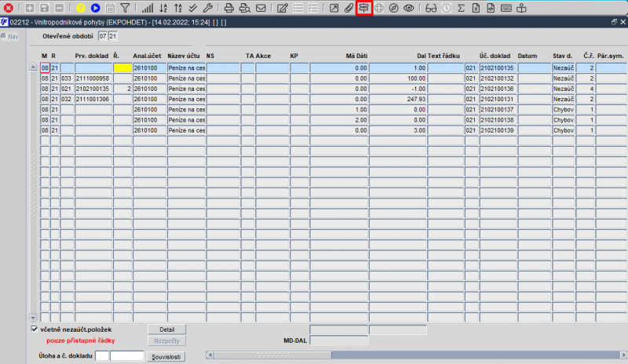Viewport: 628px width, 364px height.
Task: Click the blue play execute icon
Action: (95, 8)
